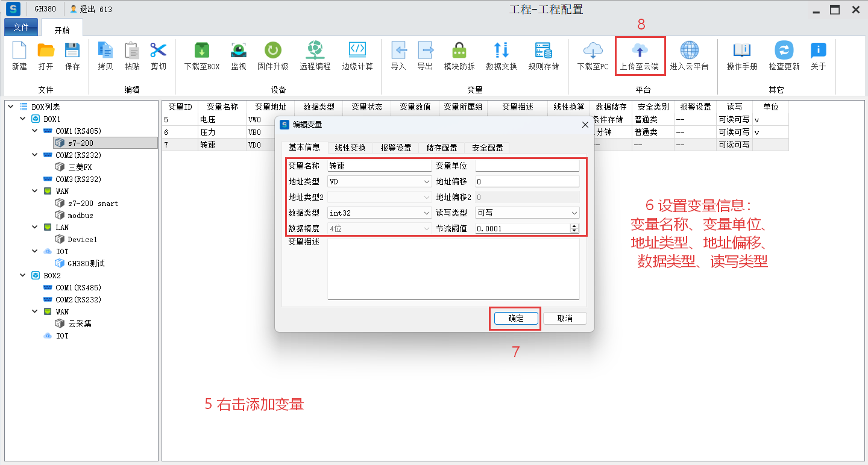Collapse the BOX2 tree node
The height and width of the screenshot is (465, 868).
(x=23, y=275)
